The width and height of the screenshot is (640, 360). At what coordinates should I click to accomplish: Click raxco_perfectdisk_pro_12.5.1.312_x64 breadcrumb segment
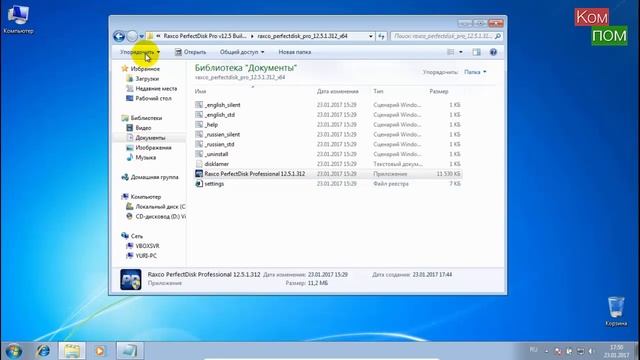pyautogui.click(x=302, y=36)
